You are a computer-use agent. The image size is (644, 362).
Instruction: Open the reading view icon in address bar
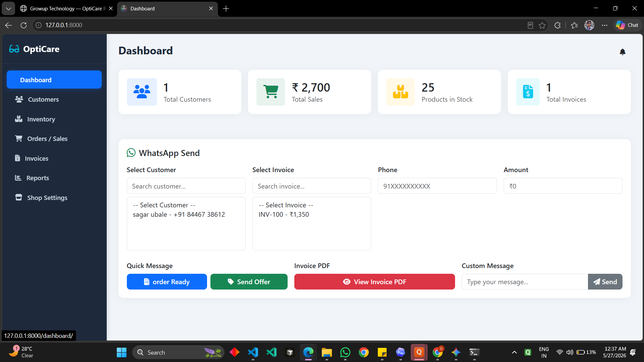(x=530, y=25)
